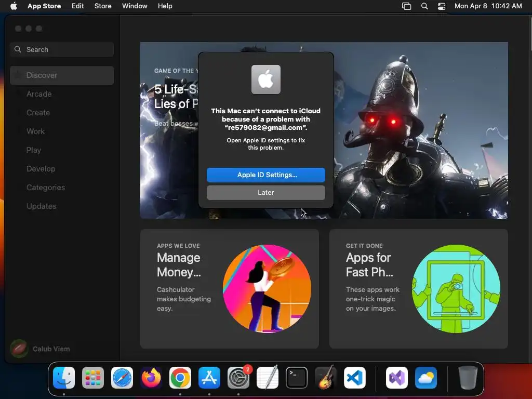Click App Store icon in the Dock
The height and width of the screenshot is (399, 532).
(209, 378)
